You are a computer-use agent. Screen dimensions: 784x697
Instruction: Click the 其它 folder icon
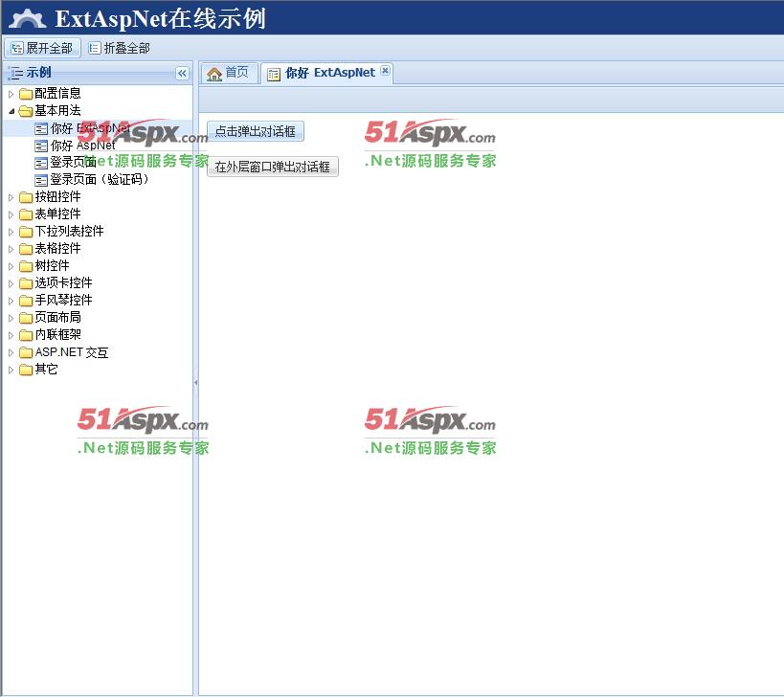click(x=26, y=370)
